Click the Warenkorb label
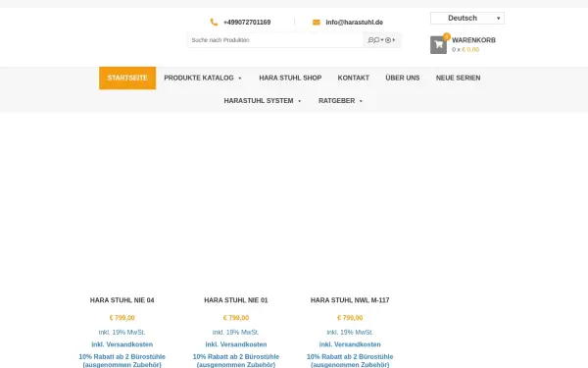 click(473, 40)
